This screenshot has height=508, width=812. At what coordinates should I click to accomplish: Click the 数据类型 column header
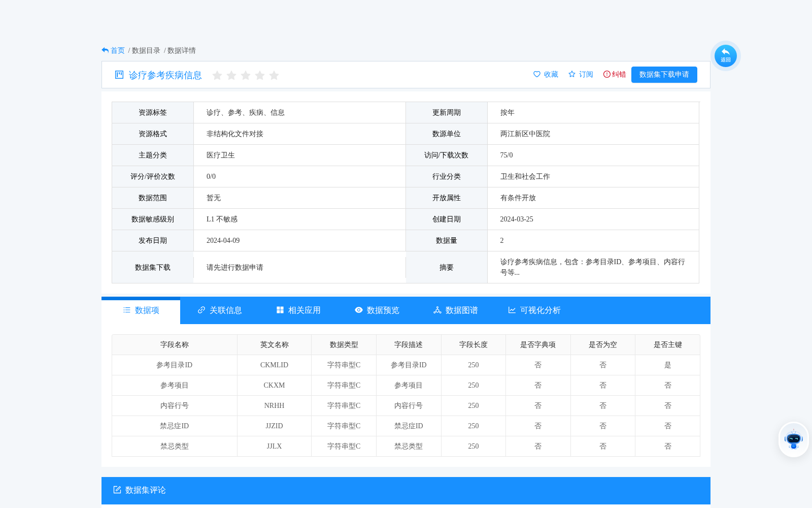pyautogui.click(x=344, y=345)
